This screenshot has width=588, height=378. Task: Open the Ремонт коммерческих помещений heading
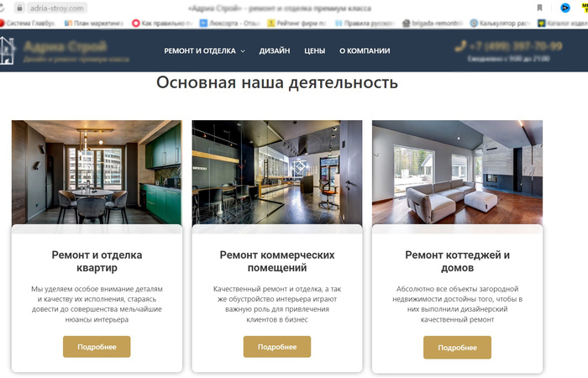click(277, 261)
